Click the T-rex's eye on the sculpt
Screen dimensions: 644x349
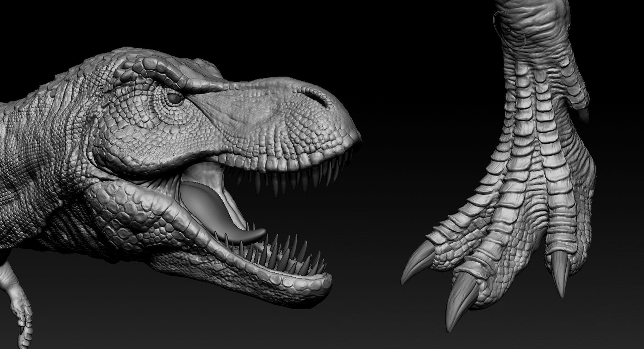(175, 99)
